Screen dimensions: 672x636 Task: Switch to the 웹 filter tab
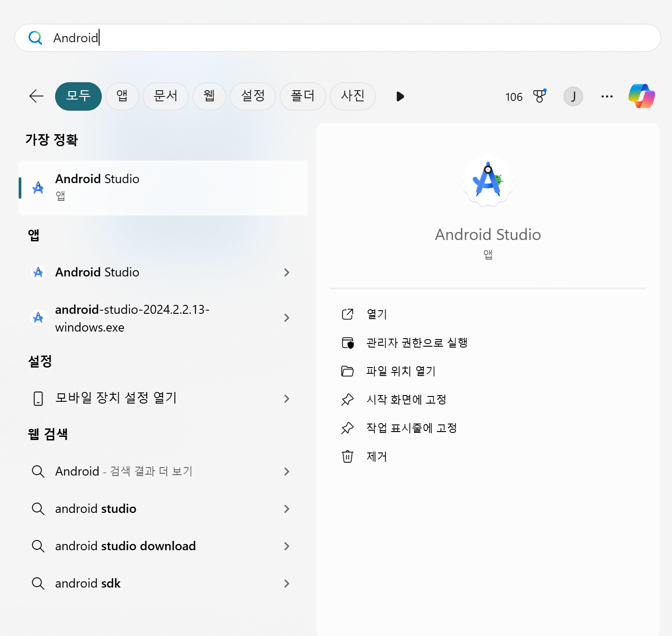tap(209, 96)
